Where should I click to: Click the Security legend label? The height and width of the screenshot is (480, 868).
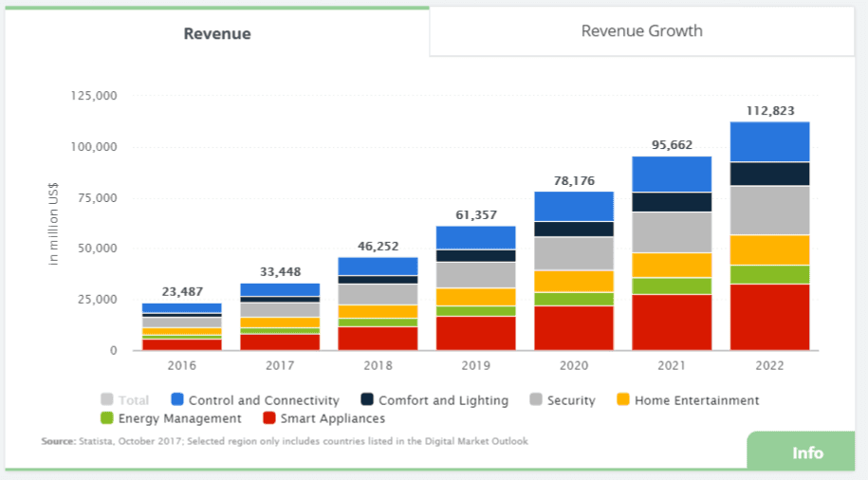(571, 400)
